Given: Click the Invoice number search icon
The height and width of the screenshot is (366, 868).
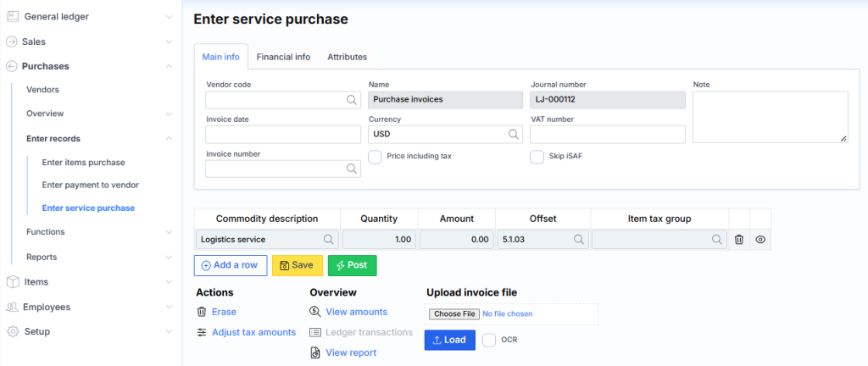Looking at the screenshot, I should pos(351,169).
